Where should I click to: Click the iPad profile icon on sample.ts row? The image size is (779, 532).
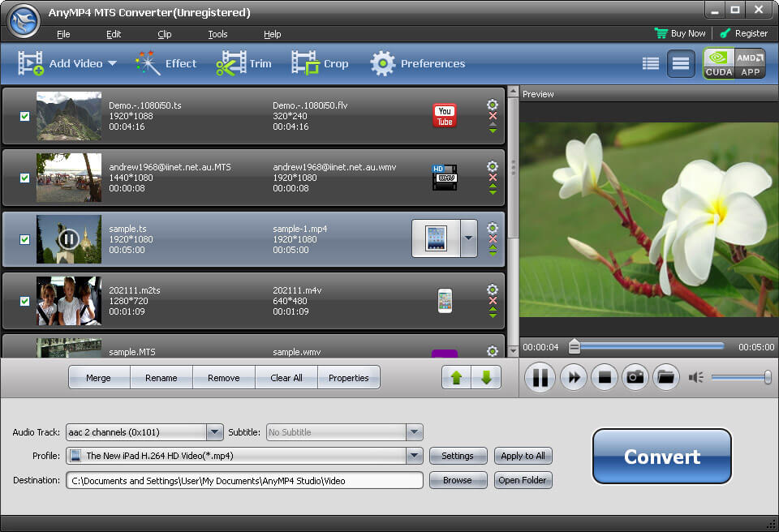point(437,238)
